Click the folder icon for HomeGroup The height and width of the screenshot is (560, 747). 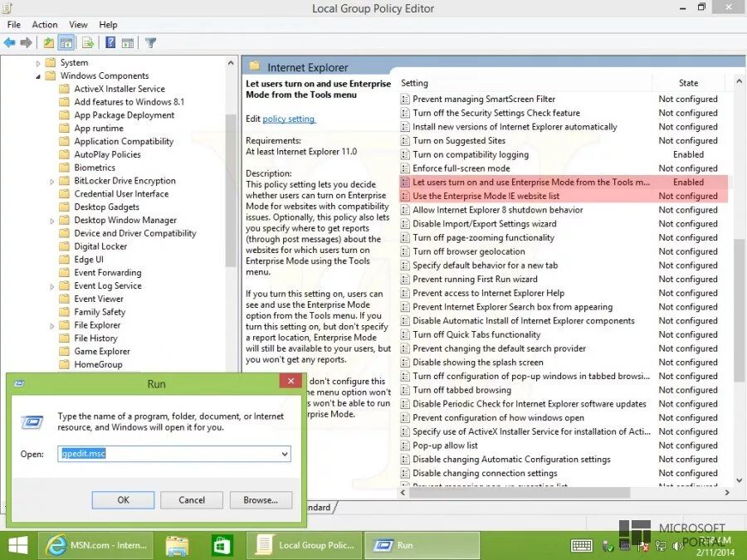64,364
